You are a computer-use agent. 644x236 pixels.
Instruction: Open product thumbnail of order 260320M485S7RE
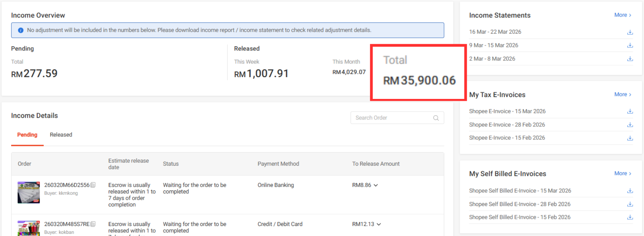point(28,228)
